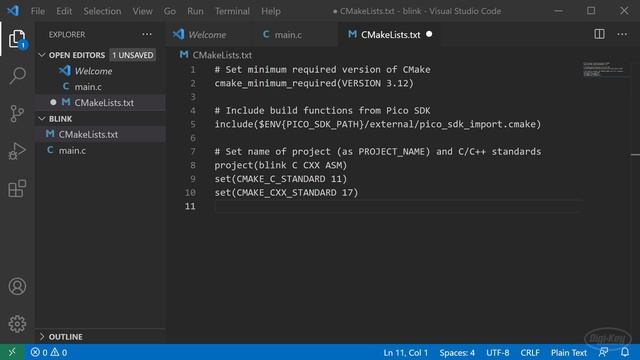
Task: Click the set(CMAKE_CXX_STANDARD 17) line
Action: coord(286,193)
